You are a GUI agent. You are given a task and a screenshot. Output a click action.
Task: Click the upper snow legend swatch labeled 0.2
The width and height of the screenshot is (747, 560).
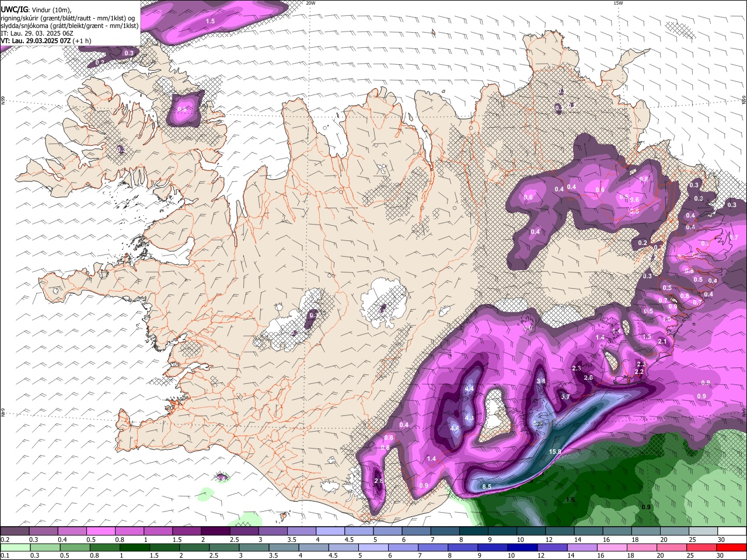[15, 531]
